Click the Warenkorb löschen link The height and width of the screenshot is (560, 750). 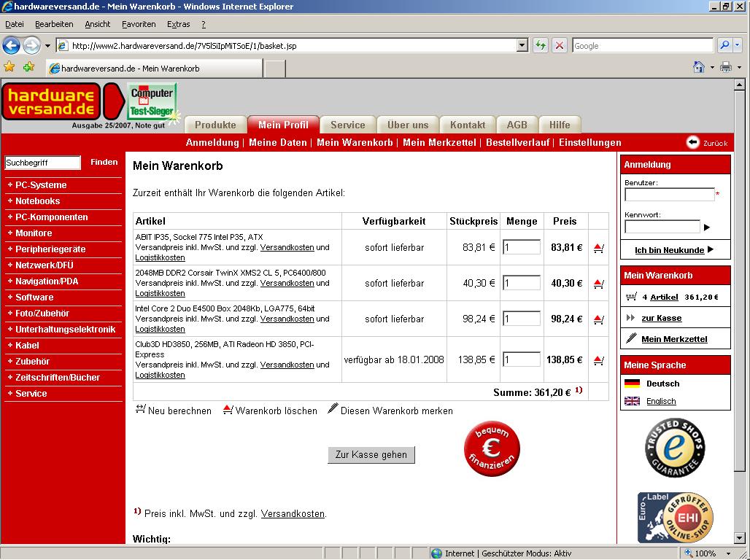click(270, 411)
